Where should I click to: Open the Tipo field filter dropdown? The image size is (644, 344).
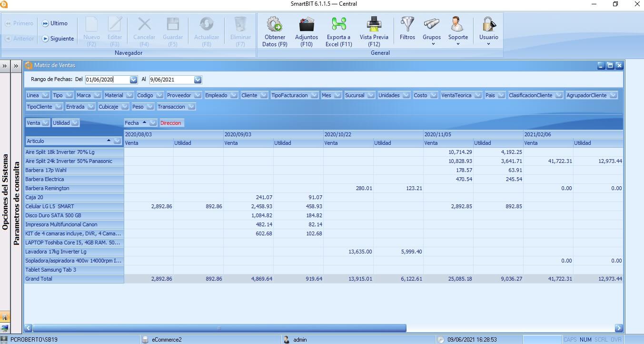click(x=69, y=95)
